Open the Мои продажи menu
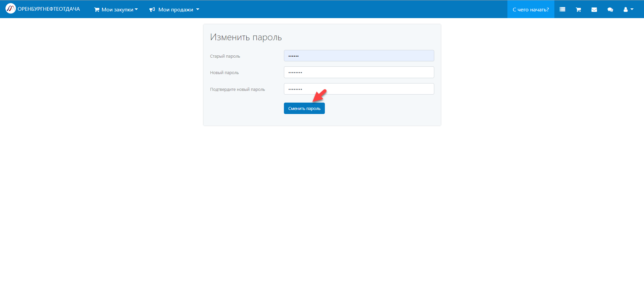This screenshot has height=287, width=644. (176, 10)
